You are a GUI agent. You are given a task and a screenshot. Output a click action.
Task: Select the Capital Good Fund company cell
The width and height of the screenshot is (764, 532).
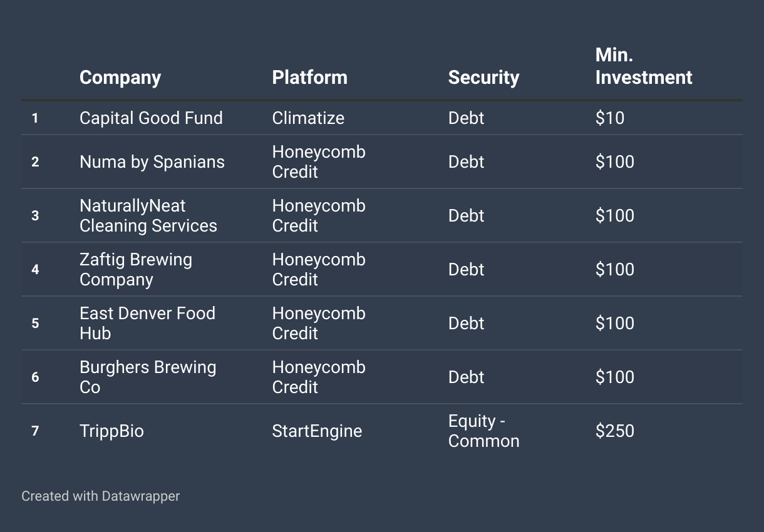151,118
